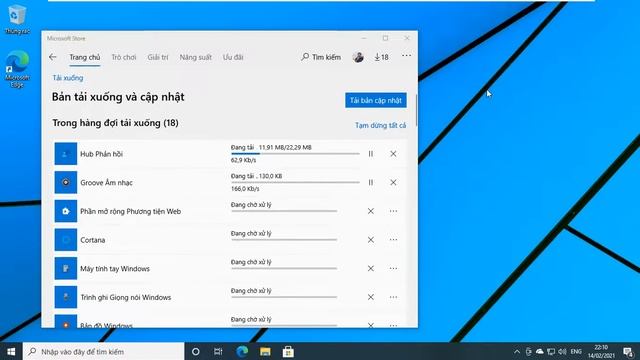Open more options for Phần mở rộng Phương tiện Web
Image resolution: width=640 pixels, height=360 pixels.
point(393,211)
